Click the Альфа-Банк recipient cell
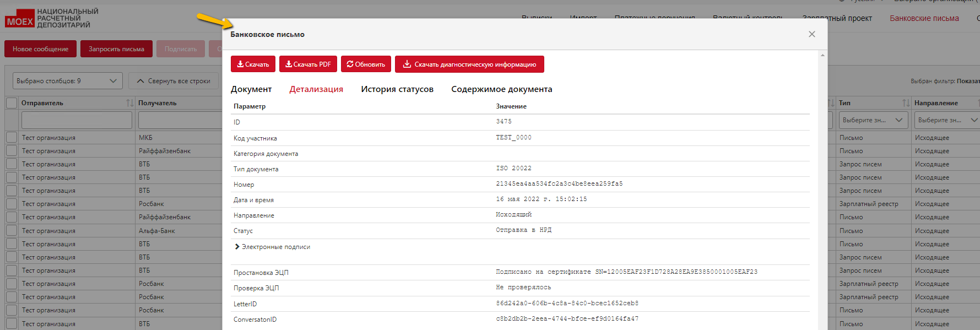Screen dimensions: 980x330 tap(157, 231)
